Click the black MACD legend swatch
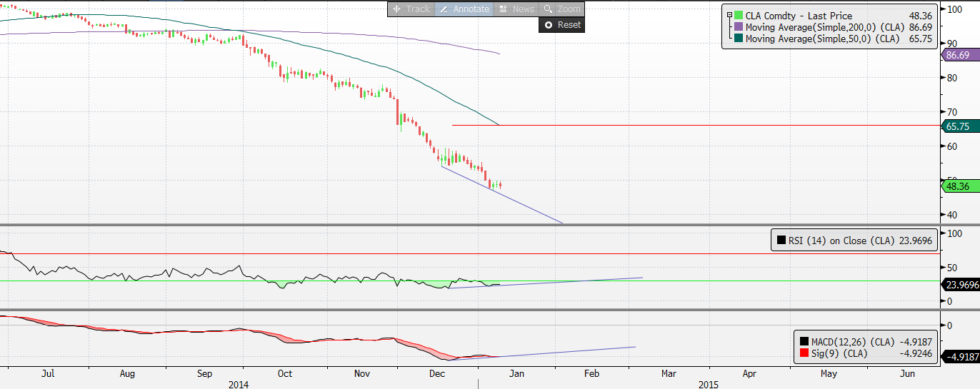The image size is (980, 389). (x=805, y=342)
